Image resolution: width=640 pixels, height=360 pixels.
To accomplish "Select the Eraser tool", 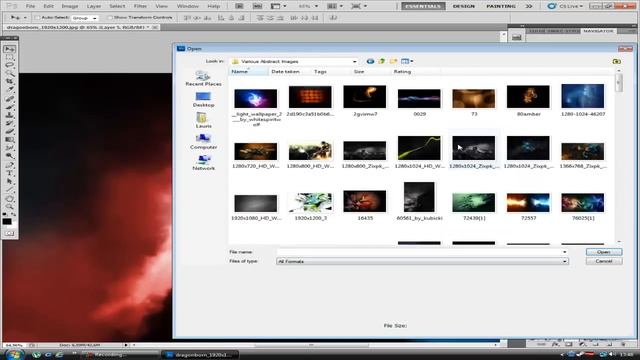I will [x=9, y=131].
